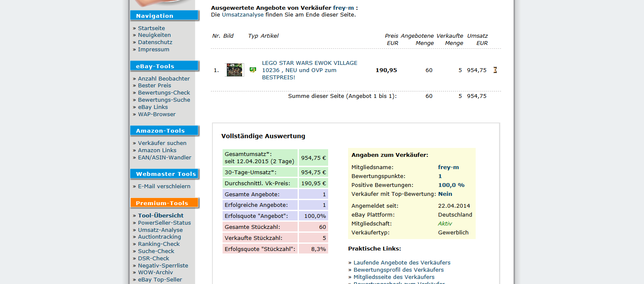Click the hourglass icon beside the listing

pyautogui.click(x=495, y=70)
